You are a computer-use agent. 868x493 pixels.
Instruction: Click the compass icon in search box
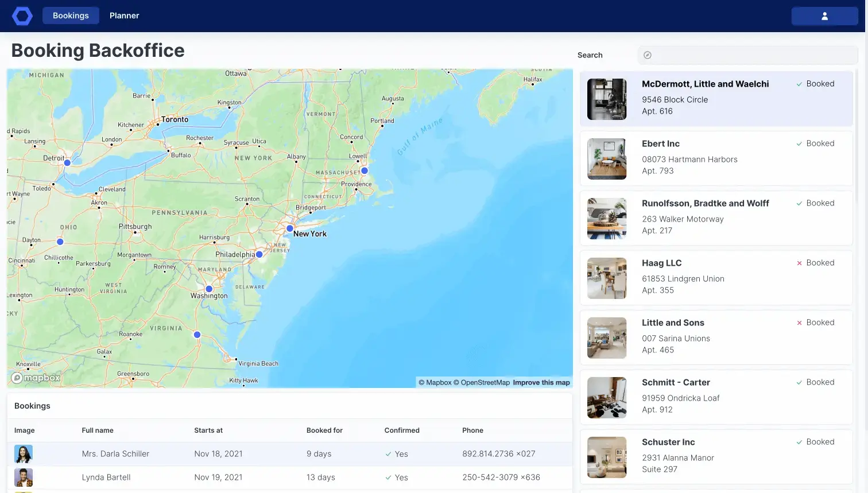coord(648,55)
